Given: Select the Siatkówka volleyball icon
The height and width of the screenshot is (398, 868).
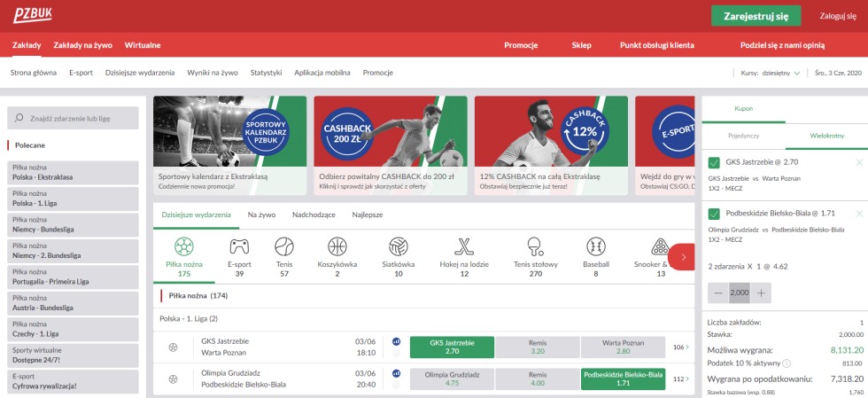Looking at the screenshot, I should tap(398, 246).
